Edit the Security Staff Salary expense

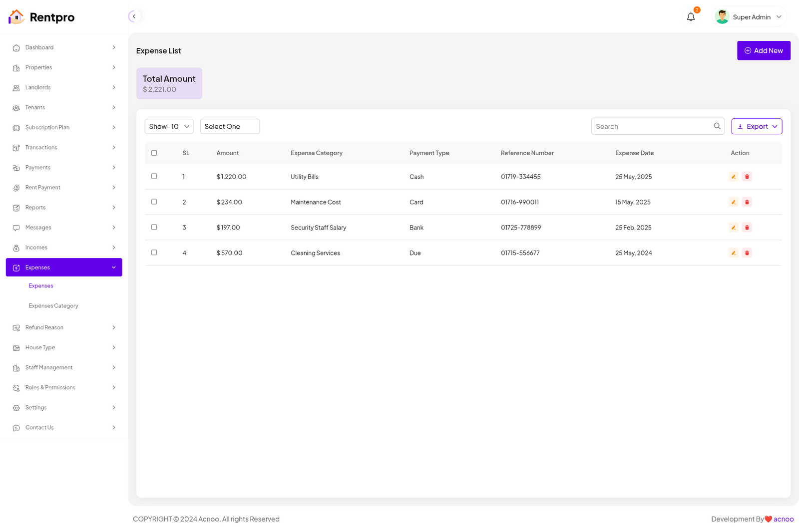(733, 228)
